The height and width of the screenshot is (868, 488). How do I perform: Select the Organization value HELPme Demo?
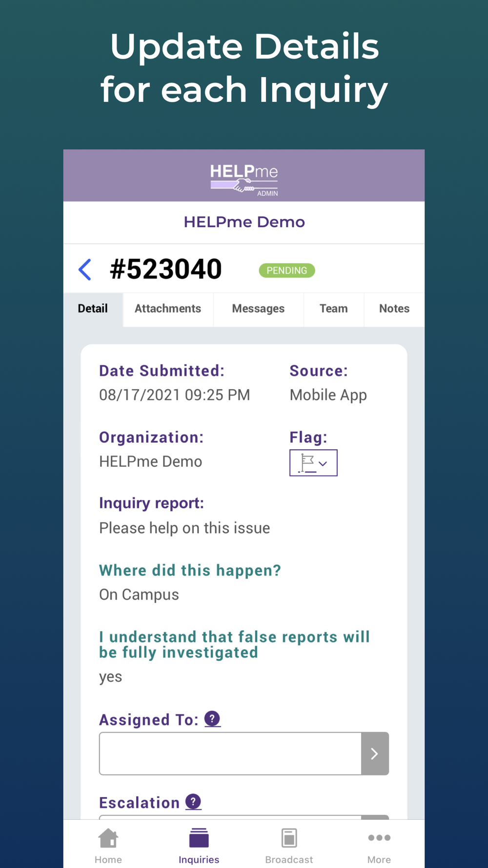click(x=150, y=461)
